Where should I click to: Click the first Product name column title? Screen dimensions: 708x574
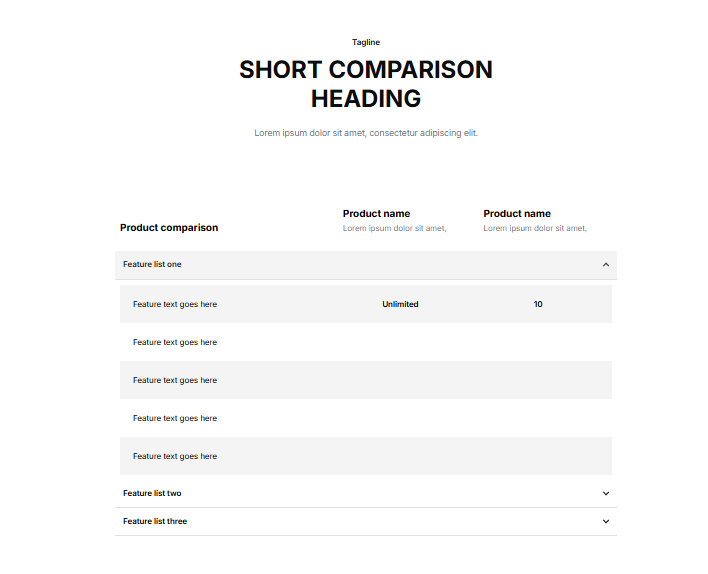[376, 214]
